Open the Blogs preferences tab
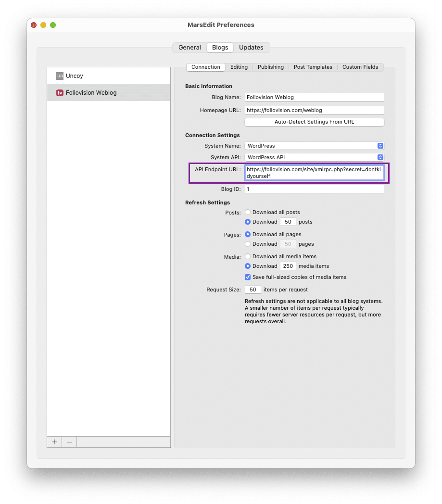The height and width of the screenshot is (504, 442). pos(220,48)
